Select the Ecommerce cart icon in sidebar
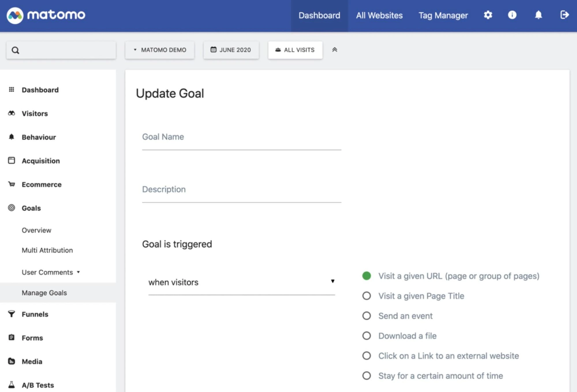Screen dimensions: 577x392 pos(12,184)
